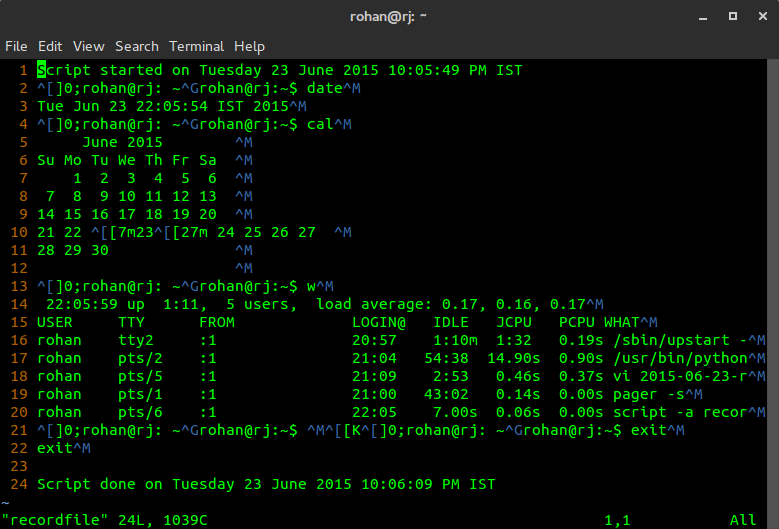This screenshot has width=779, height=529.
Task: Click login time '22:05' on line 20
Action: coord(375,412)
